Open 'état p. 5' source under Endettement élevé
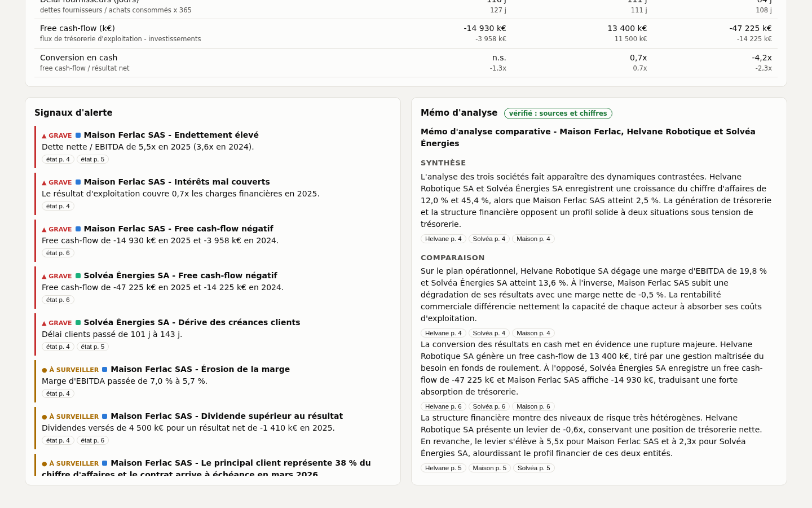 click(x=92, y=159)
